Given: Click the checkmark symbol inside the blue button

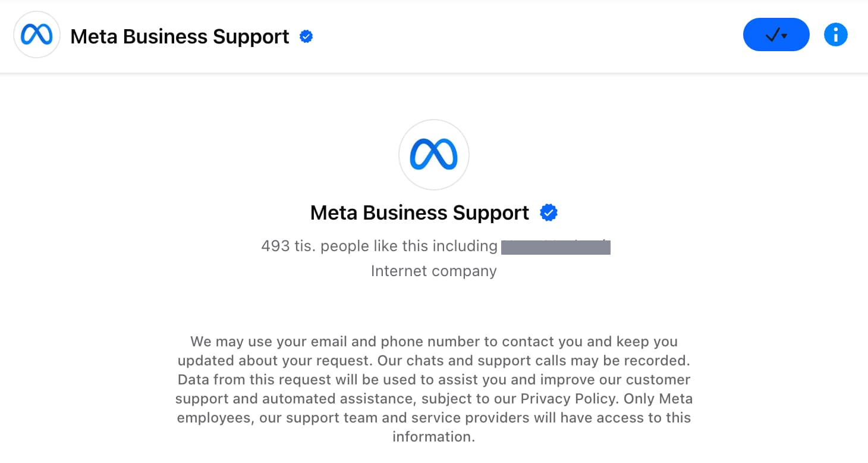Looking at the screenshot, I should pyautogui.click(x=772, y=35).
